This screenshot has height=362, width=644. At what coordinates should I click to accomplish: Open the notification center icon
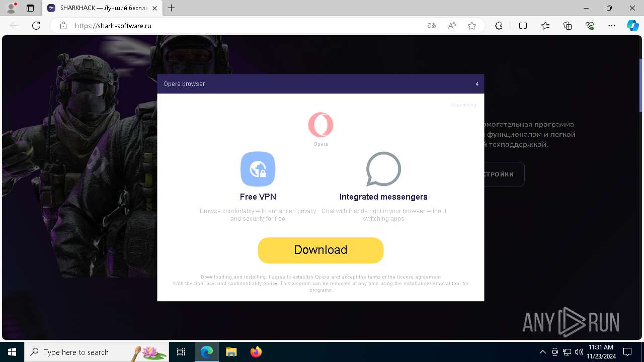click(x=627, y=352)
